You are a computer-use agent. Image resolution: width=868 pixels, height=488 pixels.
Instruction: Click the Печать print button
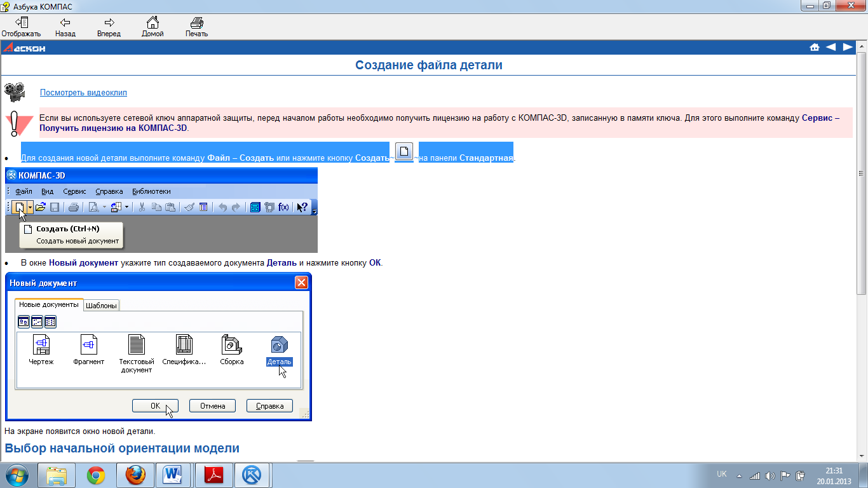[x=196, y=27]
